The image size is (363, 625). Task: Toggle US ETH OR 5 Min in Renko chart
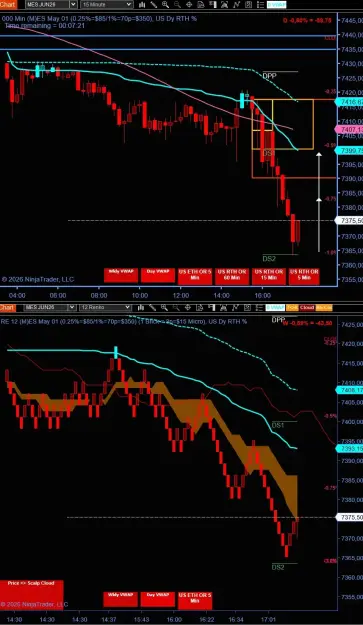point(195,600)
